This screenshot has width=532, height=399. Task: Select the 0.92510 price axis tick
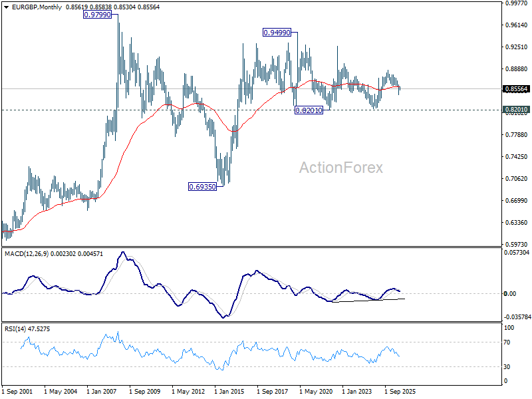pyautogui.click(x=517, y=47)
